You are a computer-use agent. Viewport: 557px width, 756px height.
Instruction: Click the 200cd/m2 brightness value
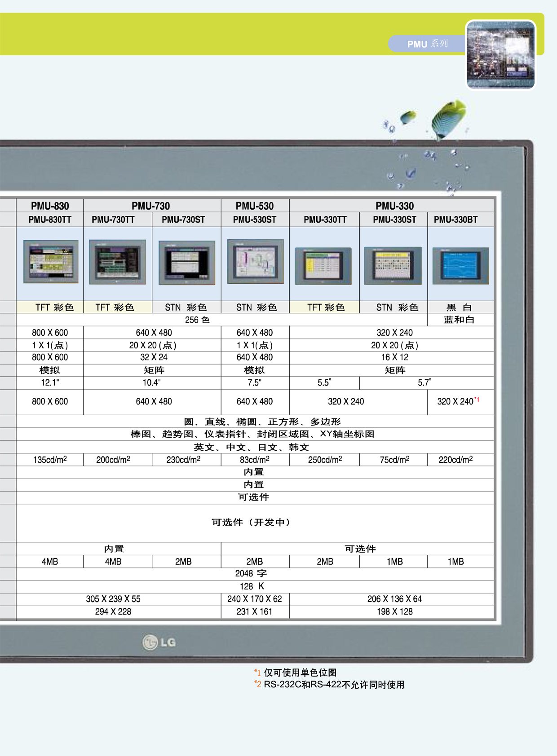113,460
